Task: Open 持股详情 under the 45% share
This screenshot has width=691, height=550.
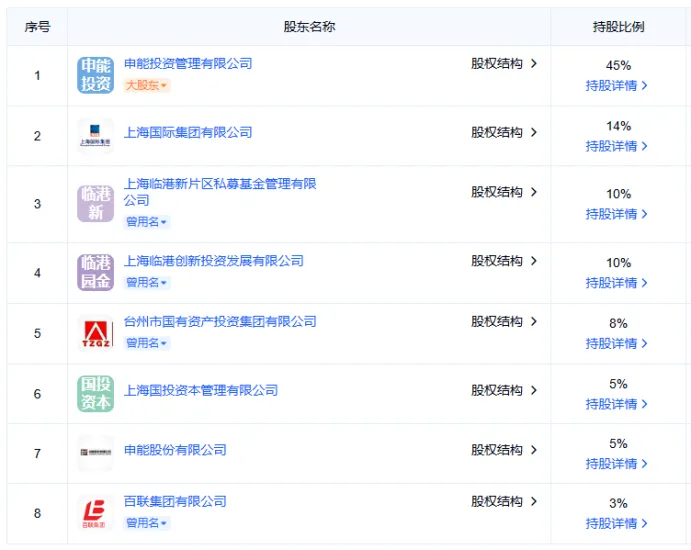Action: click(617, 85)
